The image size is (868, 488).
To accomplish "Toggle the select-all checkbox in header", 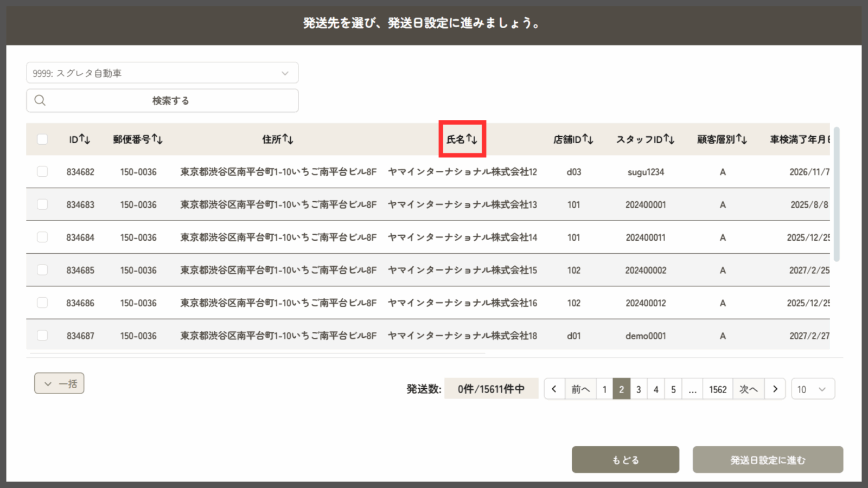I will tap(42, 139).
